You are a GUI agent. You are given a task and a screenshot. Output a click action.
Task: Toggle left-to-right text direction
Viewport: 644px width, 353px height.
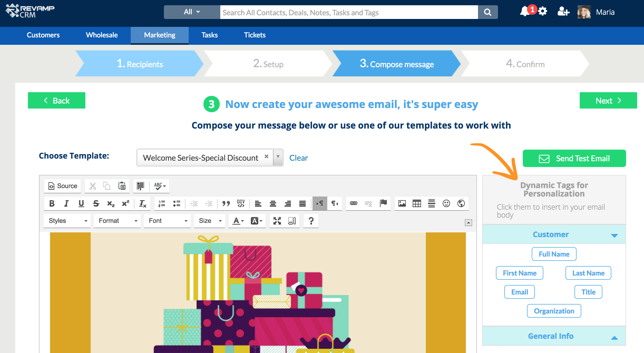coord(320,203)
